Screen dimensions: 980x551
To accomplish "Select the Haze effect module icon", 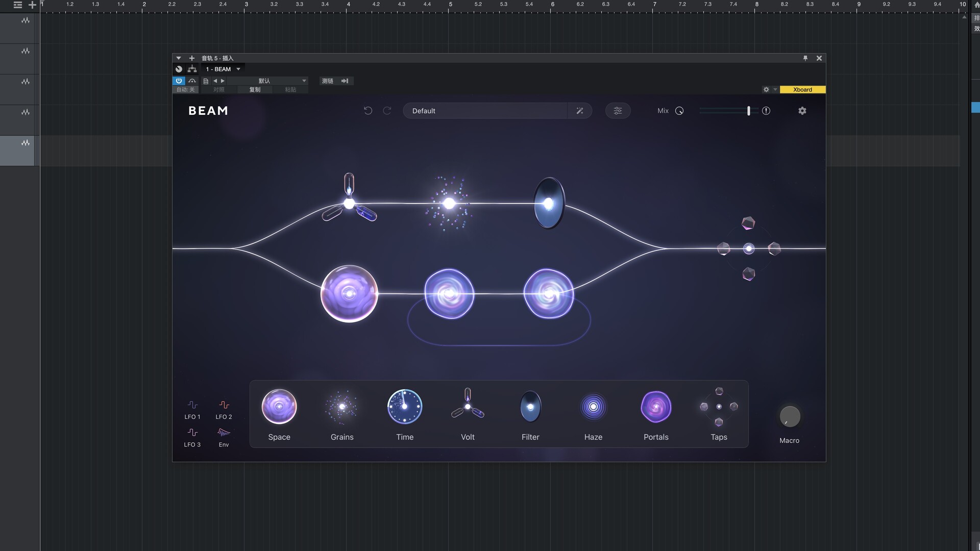I will 593,407.
